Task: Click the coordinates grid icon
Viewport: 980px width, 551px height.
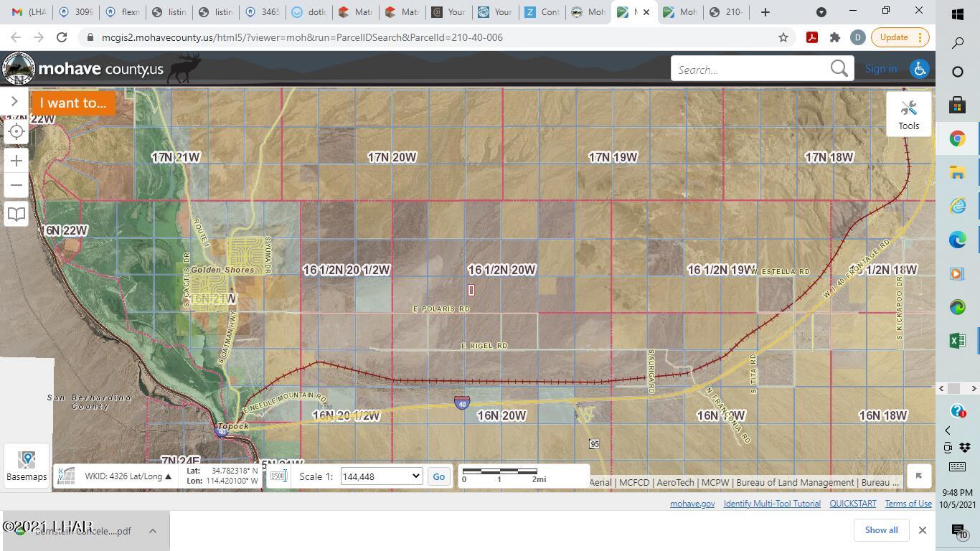Action: point(66,476)
